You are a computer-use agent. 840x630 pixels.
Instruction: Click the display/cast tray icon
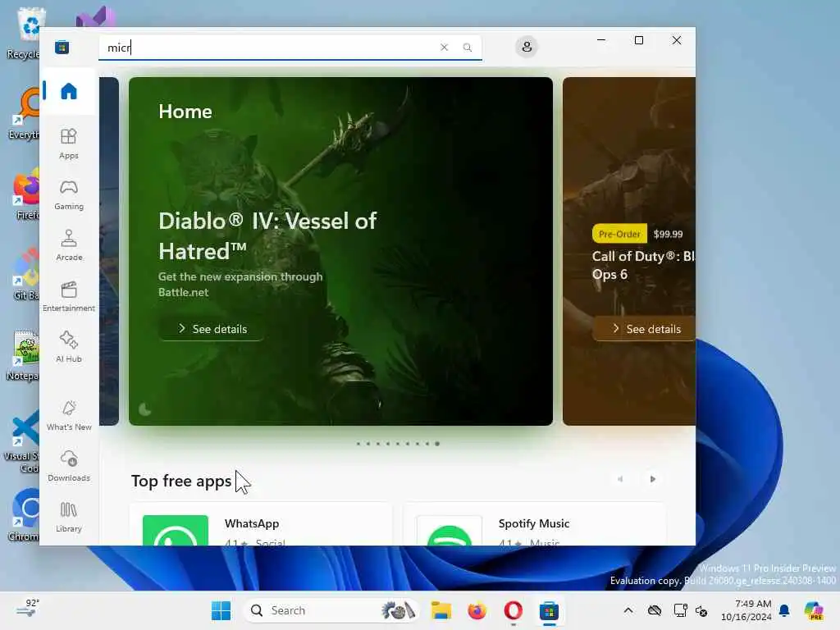[680, 610]
